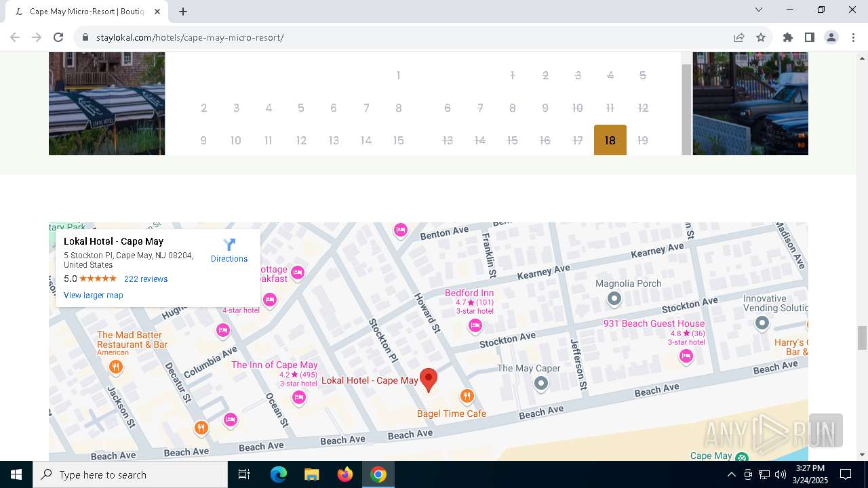
Task: Click the Bedford Inn hotel marker
Action: [x=475, y=326]
